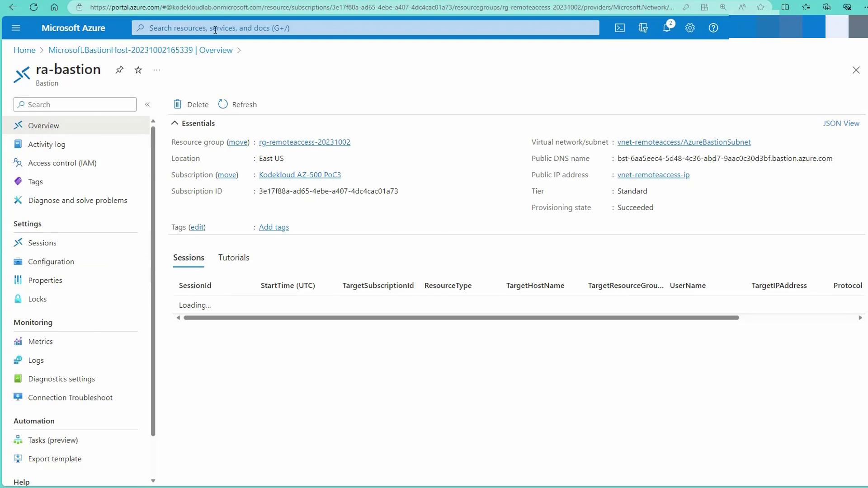The height and width of the screenshot is (488, 868).
Task: Sort by SessionId column header
Action: (195, 286)
